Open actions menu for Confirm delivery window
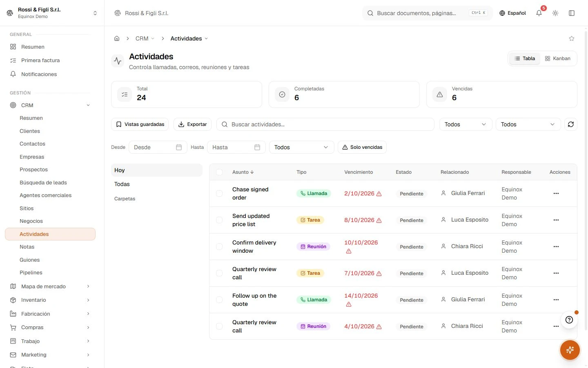 point(556,247)
